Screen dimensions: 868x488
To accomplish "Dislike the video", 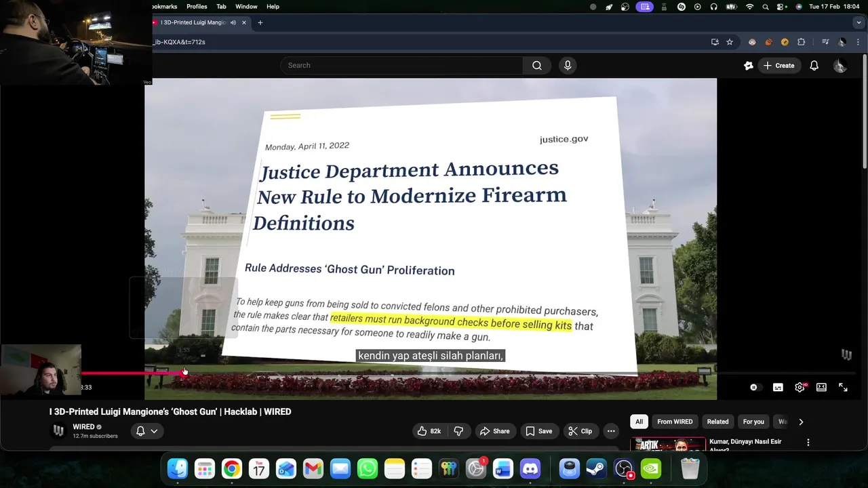I will pos(458,431).
